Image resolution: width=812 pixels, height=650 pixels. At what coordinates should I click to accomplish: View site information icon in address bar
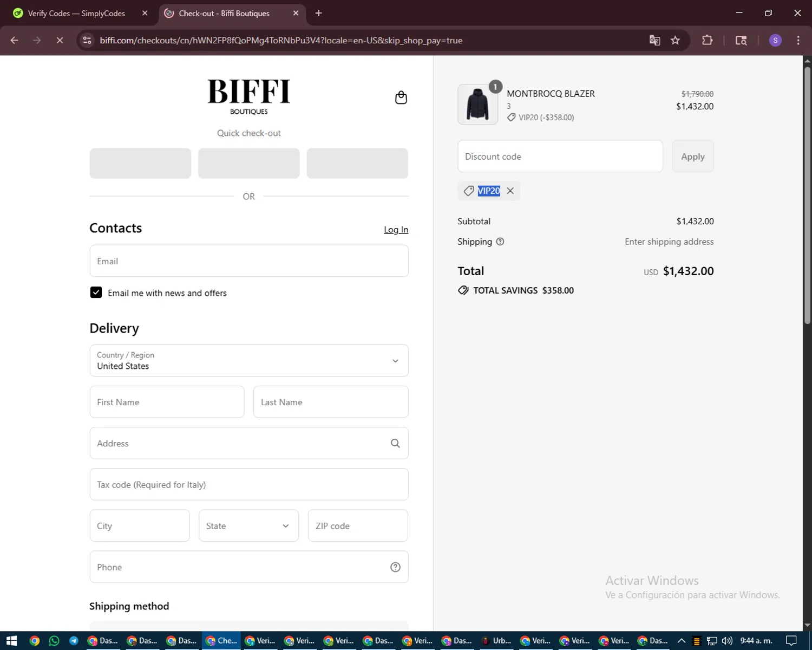point(87,40)
